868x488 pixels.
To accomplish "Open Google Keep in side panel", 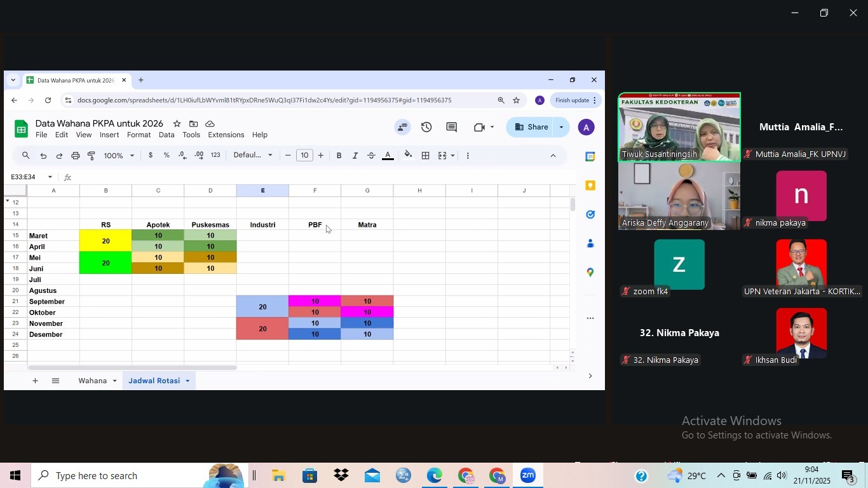I will pyautogui.click(x=590, y=186).
